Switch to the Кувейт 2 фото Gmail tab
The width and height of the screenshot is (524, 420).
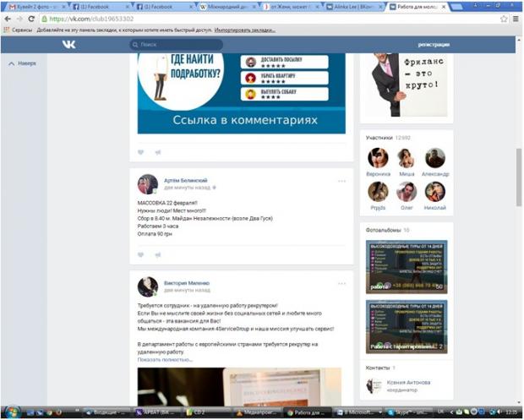pyautogui.click(x=32, y=6)
